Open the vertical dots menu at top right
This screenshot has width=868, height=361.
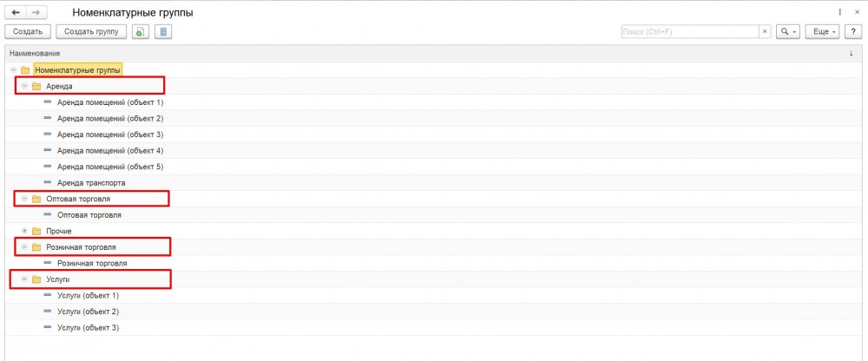840,11
